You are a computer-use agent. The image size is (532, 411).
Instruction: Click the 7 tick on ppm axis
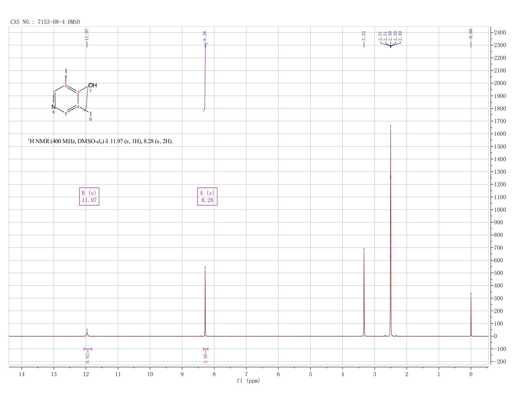click(246, 374)
